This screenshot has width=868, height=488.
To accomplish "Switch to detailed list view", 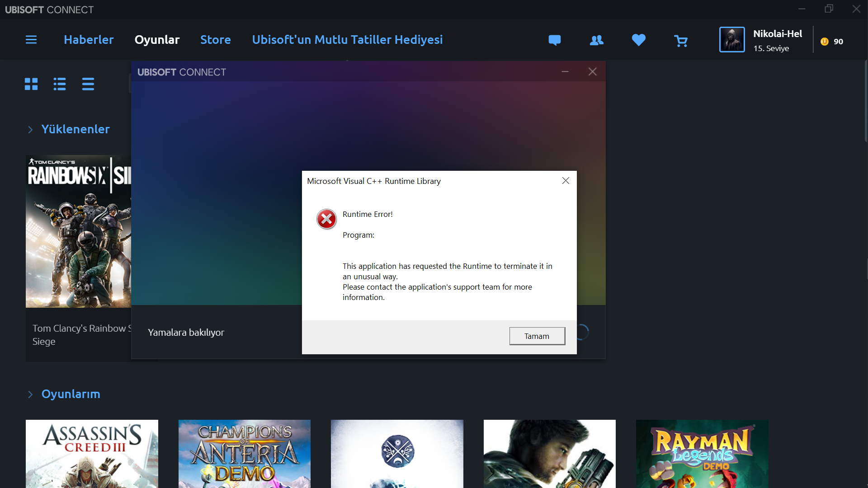I will pos(60,84).
